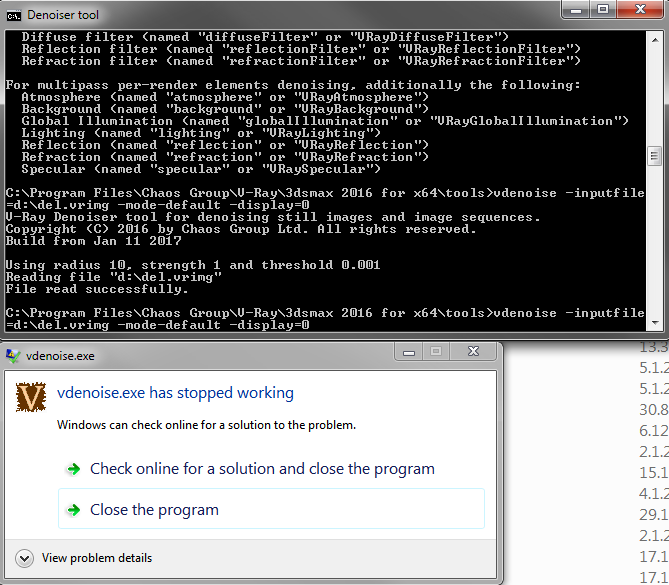Click 'For multipass per-render elements' console line
669x585 pixels.
pyautogui.click(x=293, y=85)
